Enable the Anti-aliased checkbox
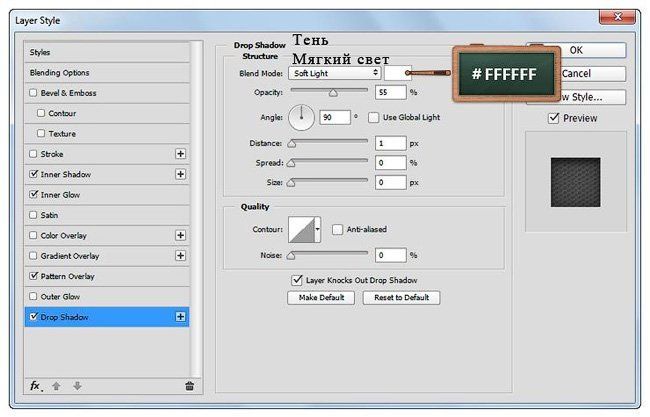The image size is (650, 417). point(337,229)
